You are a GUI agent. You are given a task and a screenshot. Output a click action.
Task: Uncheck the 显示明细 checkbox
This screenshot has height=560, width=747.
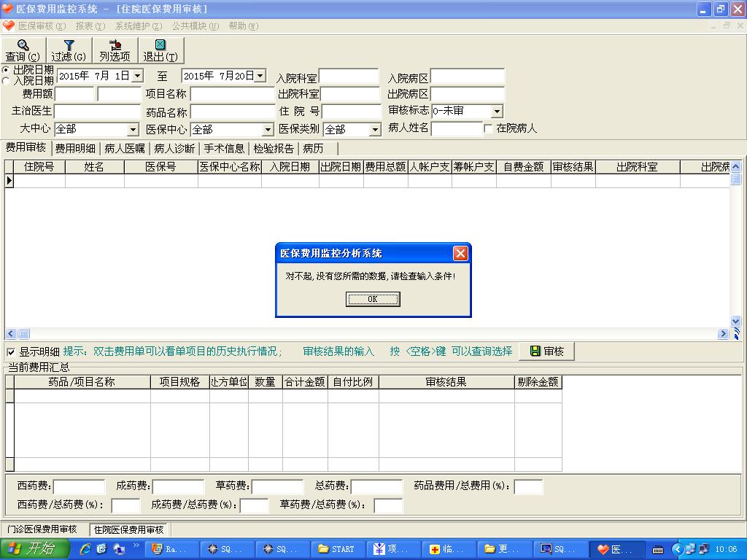11,352
